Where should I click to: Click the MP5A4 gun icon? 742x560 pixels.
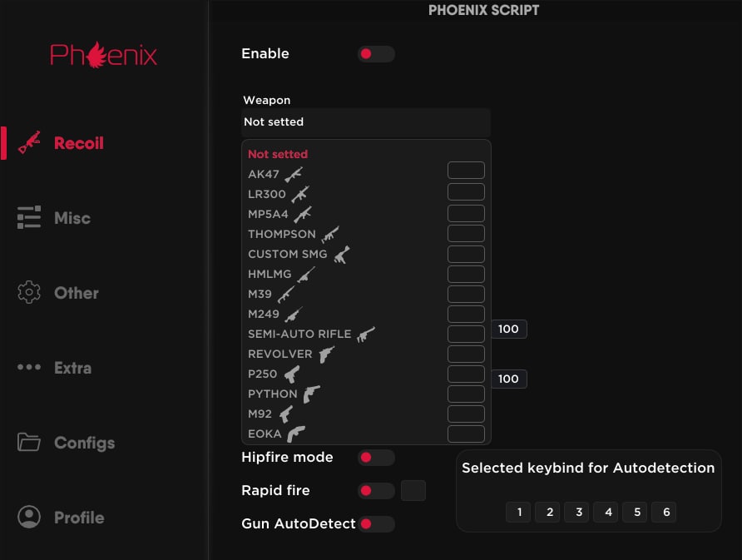tap(303, 214)
